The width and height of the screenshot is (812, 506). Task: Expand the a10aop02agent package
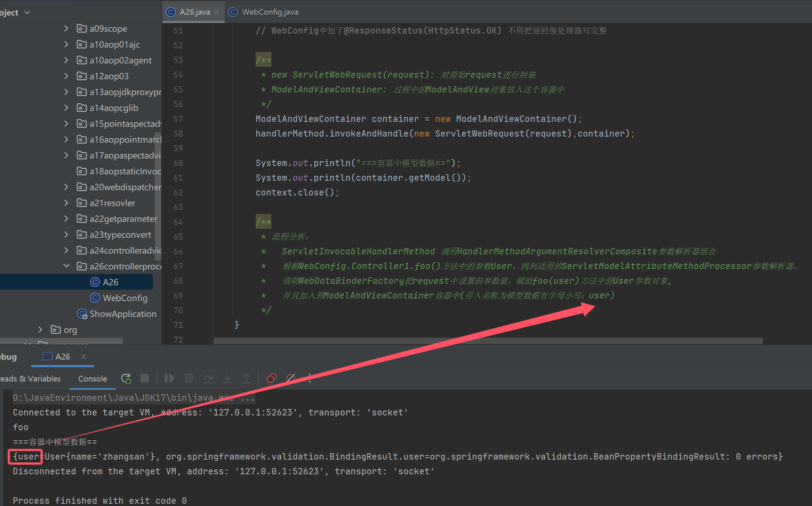(x=66, y=60)
